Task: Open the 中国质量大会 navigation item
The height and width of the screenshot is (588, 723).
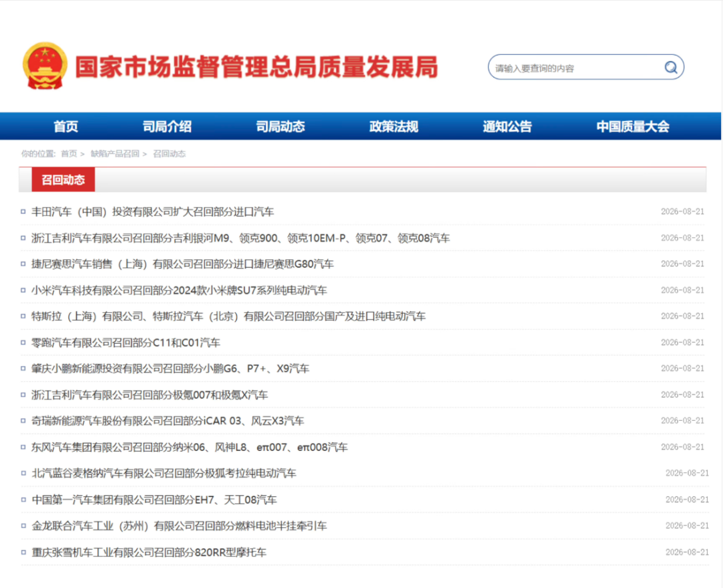Action: tap(633, 126)
